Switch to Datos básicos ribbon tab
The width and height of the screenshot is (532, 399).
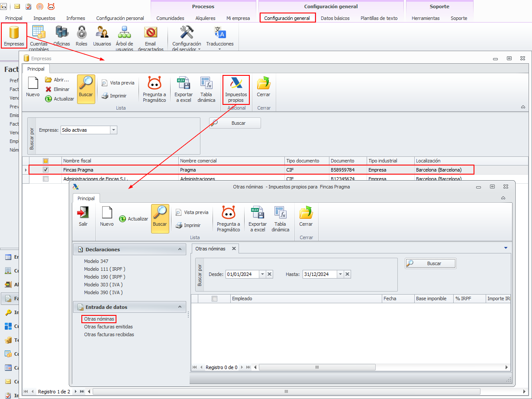[x=335, y=18]
